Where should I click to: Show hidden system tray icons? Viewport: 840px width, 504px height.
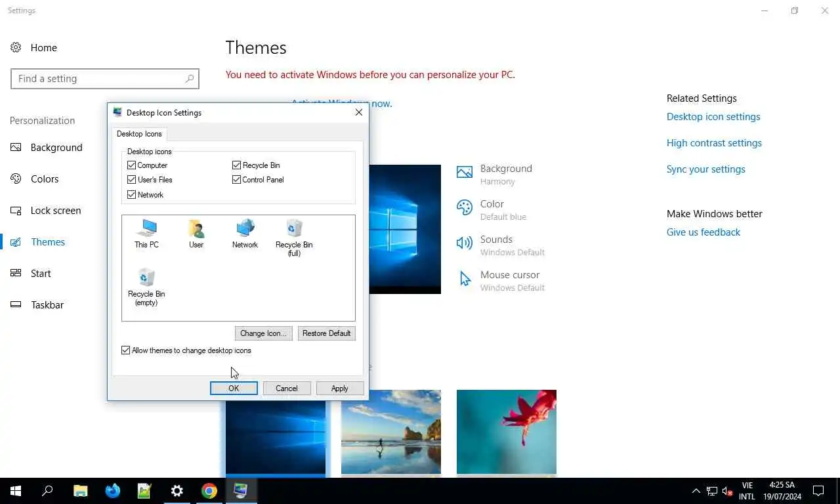pyautogui.click(x=696, y=491)
